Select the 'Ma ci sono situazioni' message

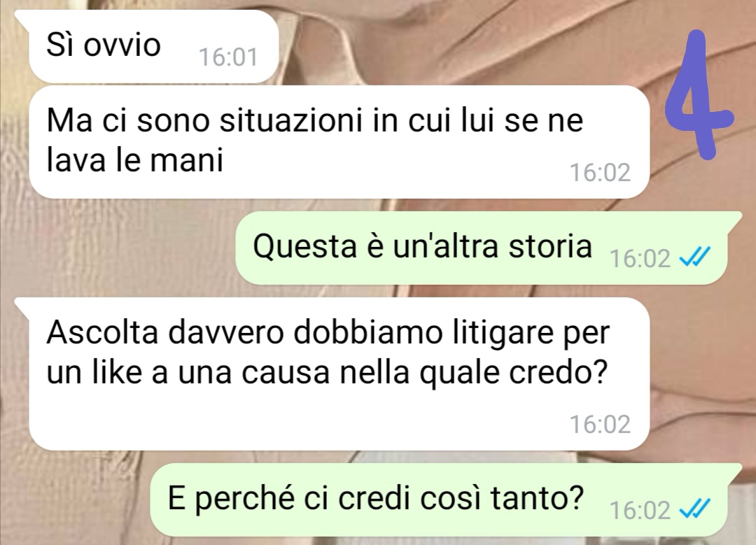339,141
